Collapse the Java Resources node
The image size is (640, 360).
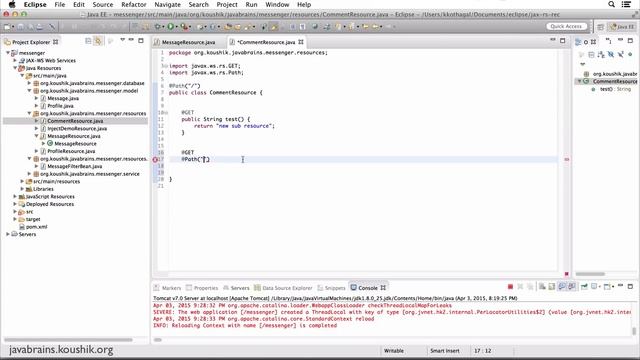(15, 68)
